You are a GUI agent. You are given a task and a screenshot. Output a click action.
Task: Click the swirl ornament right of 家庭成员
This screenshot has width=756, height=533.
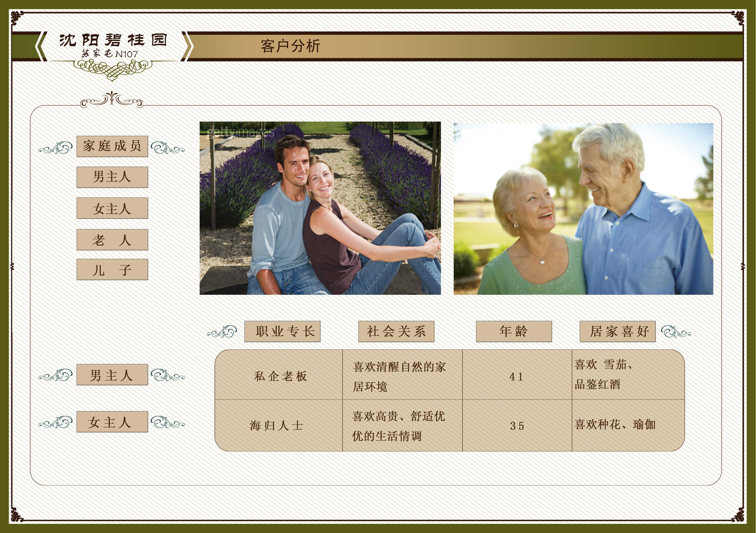[x=167, y=148]
